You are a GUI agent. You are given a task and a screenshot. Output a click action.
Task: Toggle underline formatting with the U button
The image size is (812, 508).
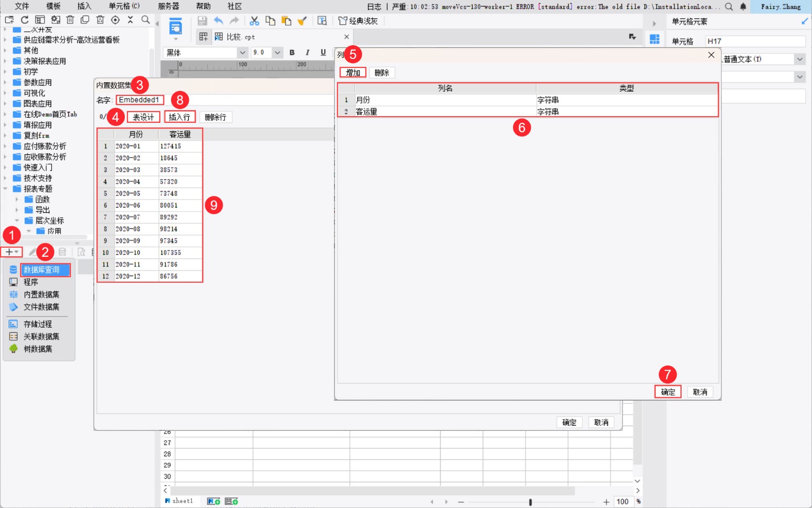pyautogui.click(x=323, y=52)
